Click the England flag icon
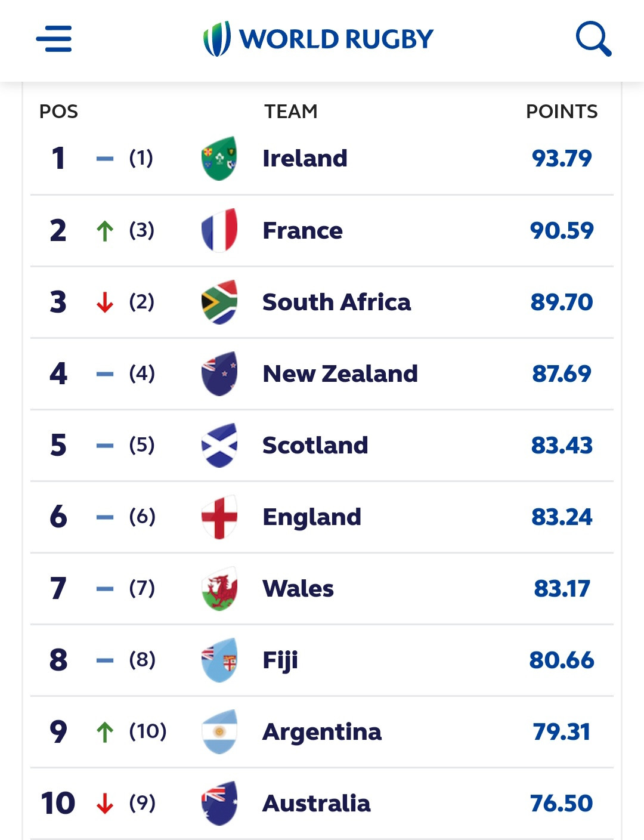 pos(219,517)
